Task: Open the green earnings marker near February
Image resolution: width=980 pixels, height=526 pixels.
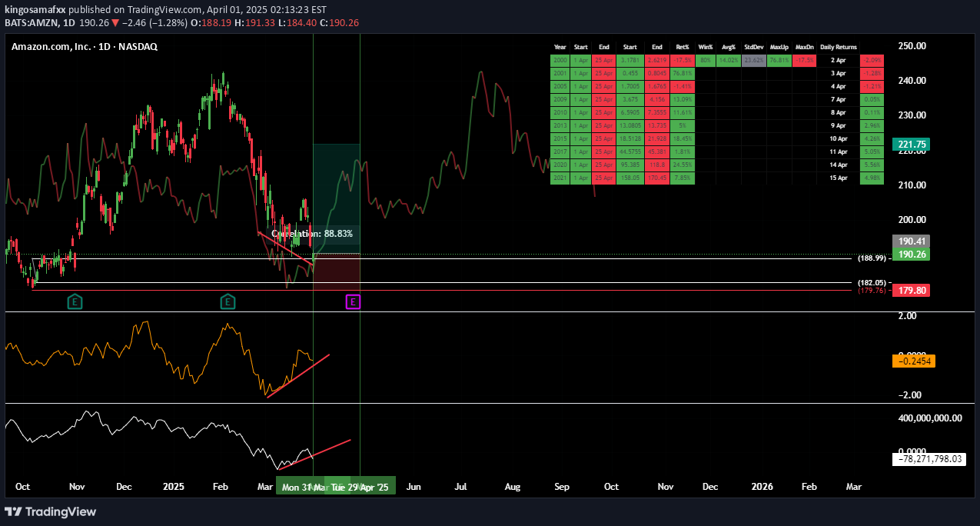Action: [x=228, y=301]
